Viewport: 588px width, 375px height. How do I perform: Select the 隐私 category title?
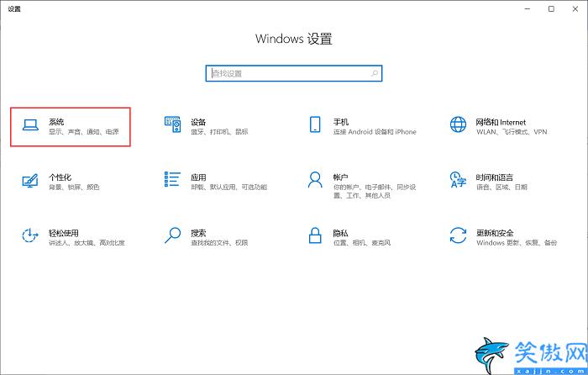click(340, 233)
